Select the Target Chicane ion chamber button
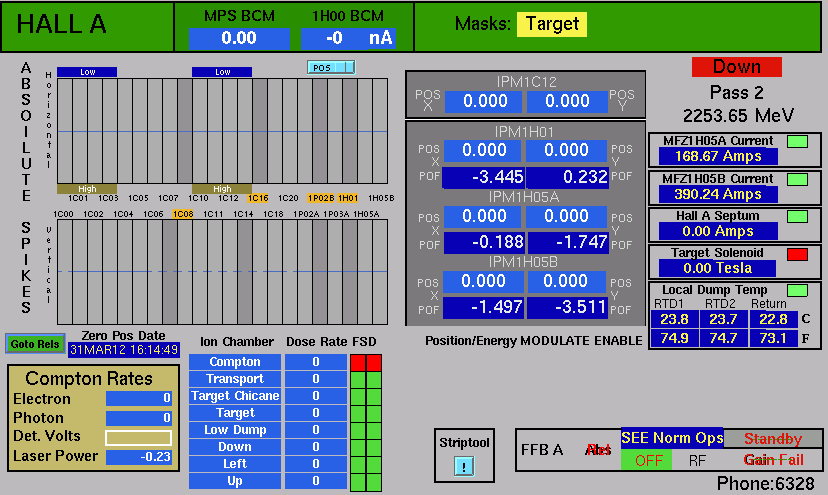 235,396
